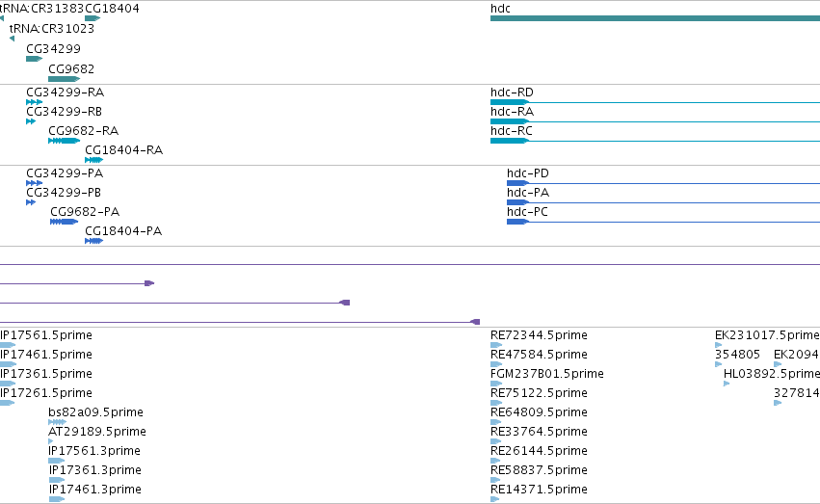
Task: Click the IP17561.3prime EST arrow
Action: coord(56,461)
